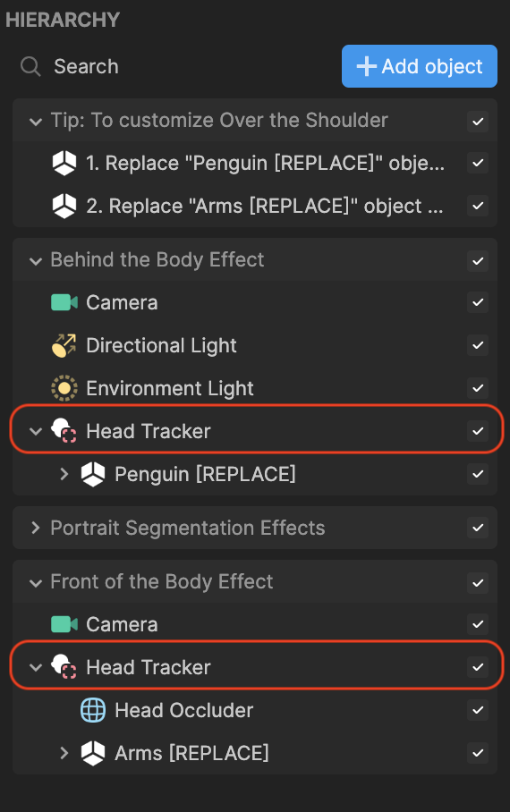Click the Head Occluder globe icon
The width and height of the screenshot is (510, 812).
[93, 710]
